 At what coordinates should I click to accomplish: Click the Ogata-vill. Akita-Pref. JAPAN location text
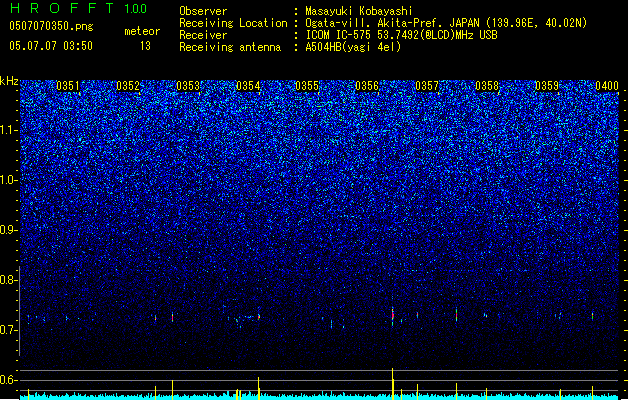[446, 23]
